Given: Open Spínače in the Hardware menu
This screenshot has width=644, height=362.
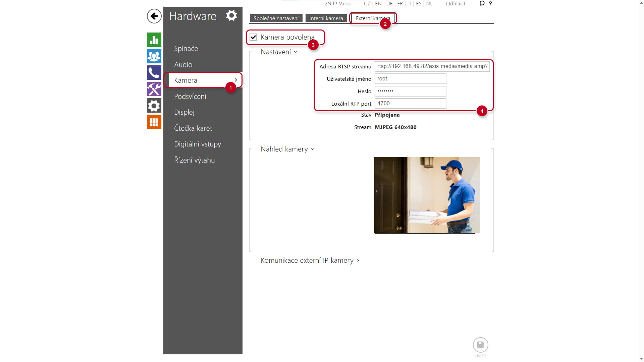Looking at the screenshot, I should [x=186, y=49].
